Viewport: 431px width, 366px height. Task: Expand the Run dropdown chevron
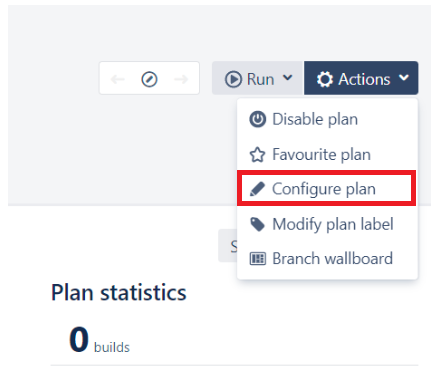click(x=287, y=78)
